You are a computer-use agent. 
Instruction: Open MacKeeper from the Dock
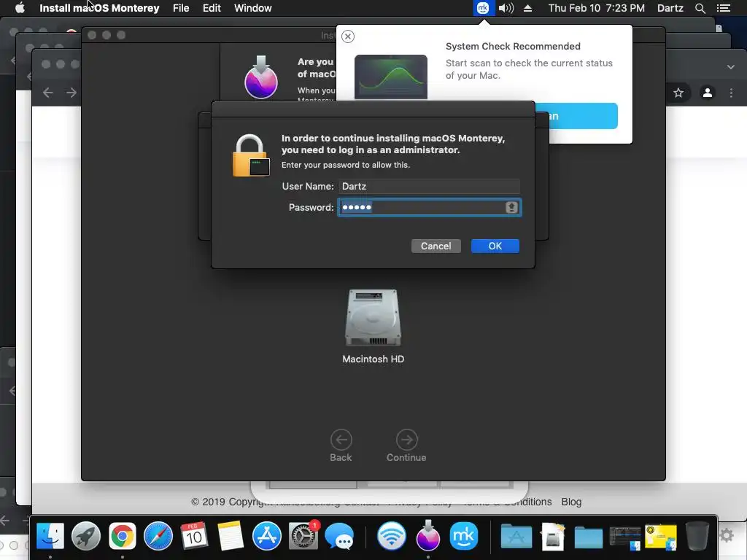tap(463, 536)
